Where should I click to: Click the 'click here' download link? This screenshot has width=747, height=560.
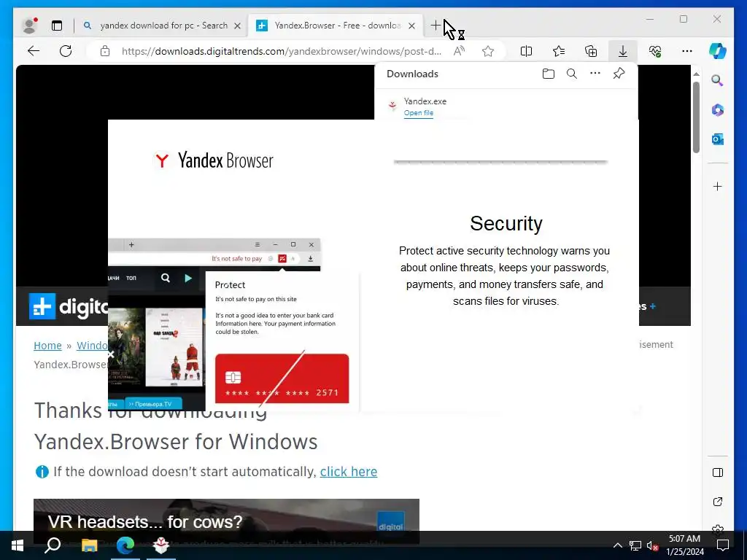pyautogui.click(x=348, y=472)
